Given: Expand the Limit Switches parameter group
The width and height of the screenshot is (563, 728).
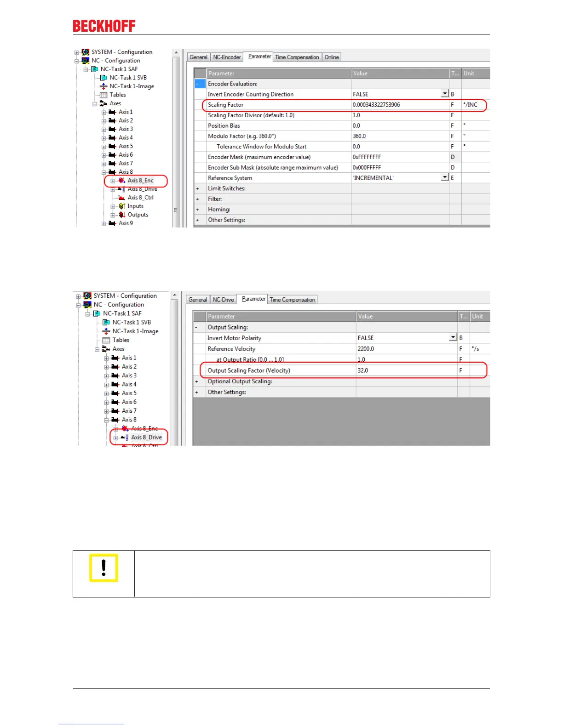Looking at the screenshot, I should (198, 188).
